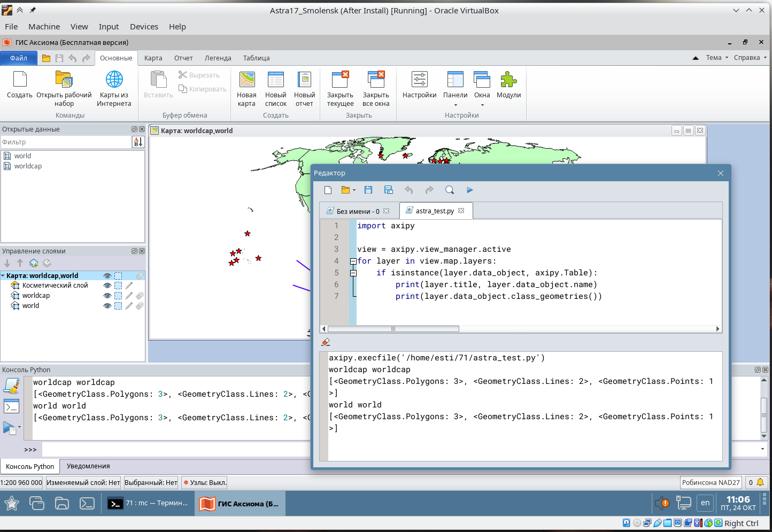Click the save icon in the editor toolbar
The height and width of the screenshot is (532, 772).
coord(368,190)
